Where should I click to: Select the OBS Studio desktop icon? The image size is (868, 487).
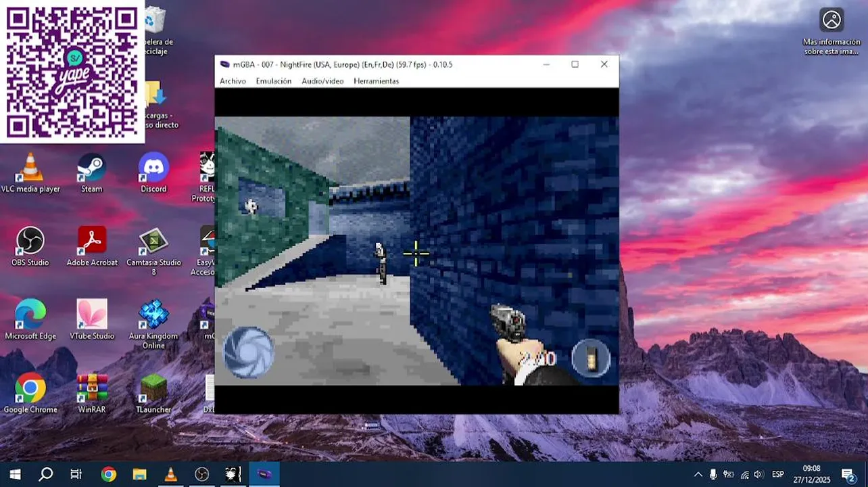tap(30, 247)
